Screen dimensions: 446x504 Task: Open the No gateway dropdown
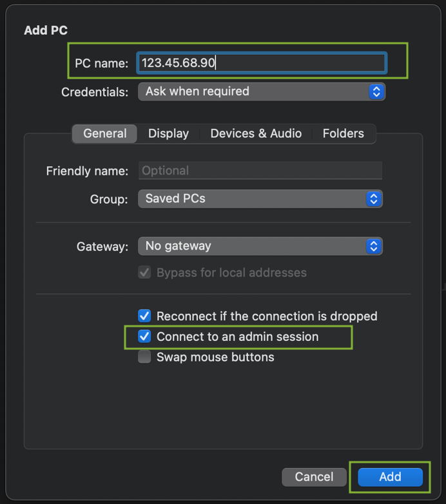click(260, 246)
